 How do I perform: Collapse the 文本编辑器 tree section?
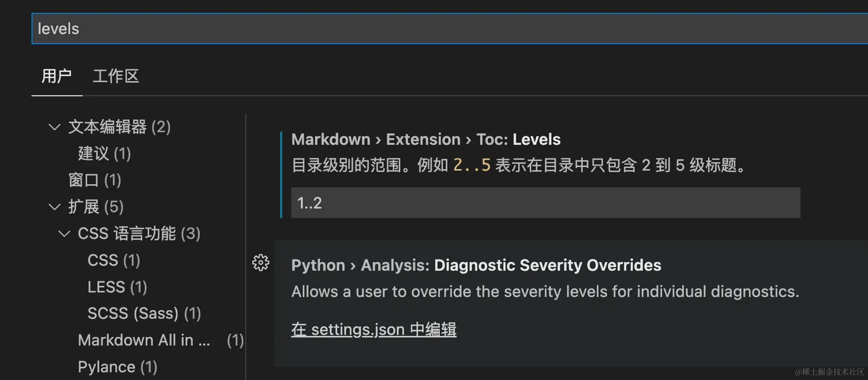point(54,127)
